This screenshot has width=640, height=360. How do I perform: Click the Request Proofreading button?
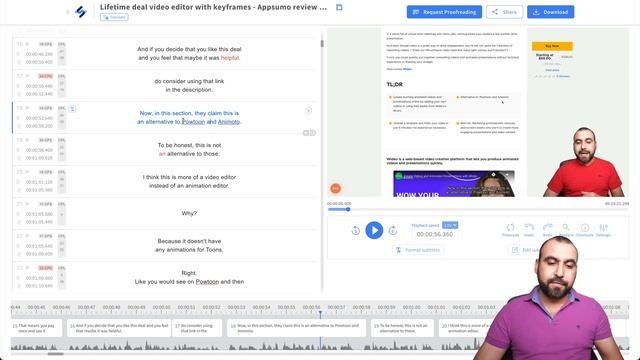tap(444, 12)
